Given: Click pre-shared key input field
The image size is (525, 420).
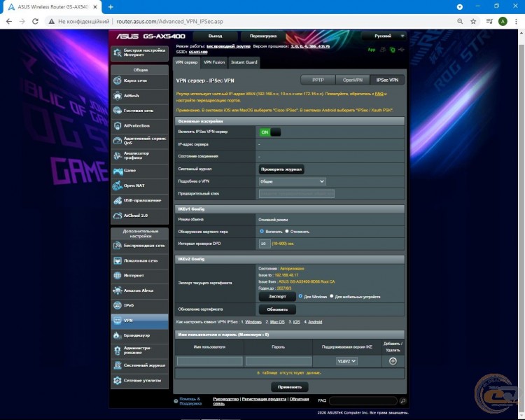Looking at the screenshot, I should coord(296,194).
